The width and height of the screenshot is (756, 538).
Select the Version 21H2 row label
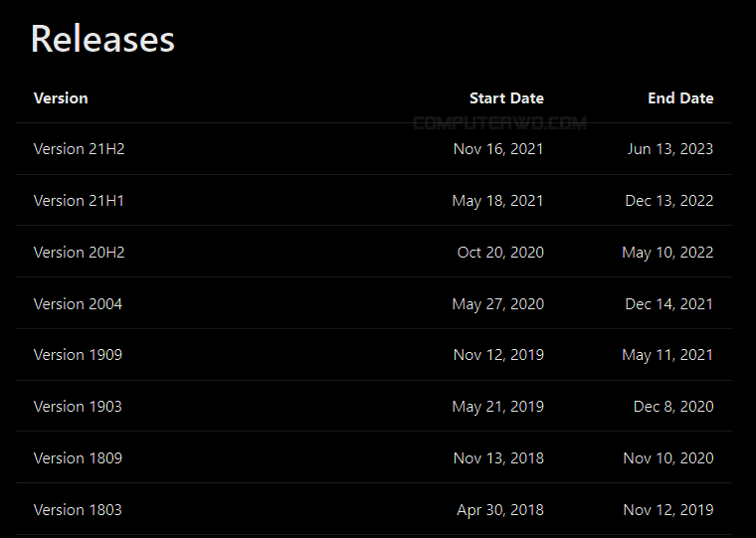point(79,149)
